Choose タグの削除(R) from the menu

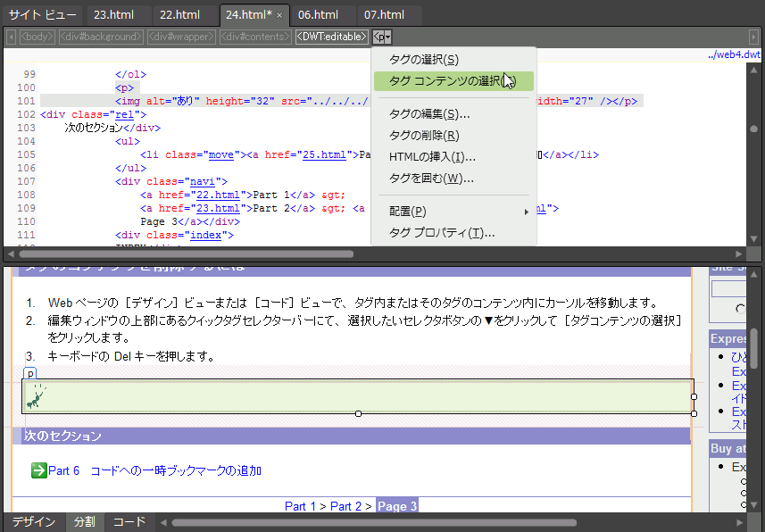(x=424, y=136)
